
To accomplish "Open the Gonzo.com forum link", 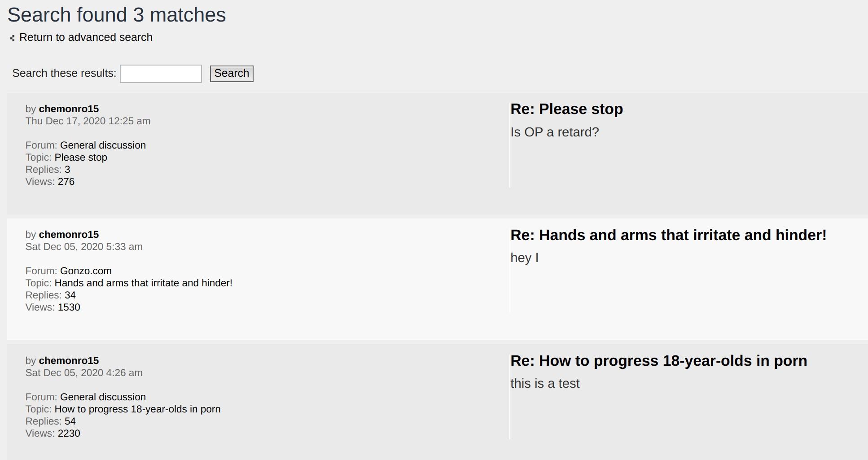I will (x=86, y=271).
